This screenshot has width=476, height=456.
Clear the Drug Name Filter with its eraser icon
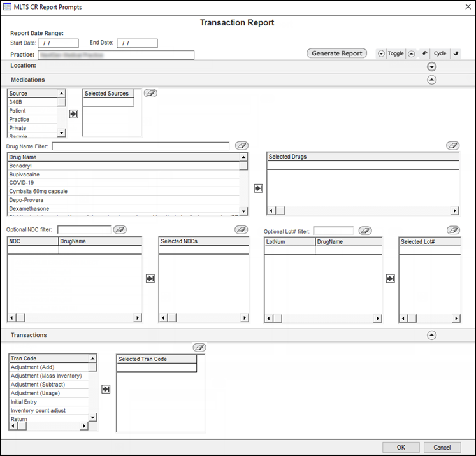coord(242,146)
